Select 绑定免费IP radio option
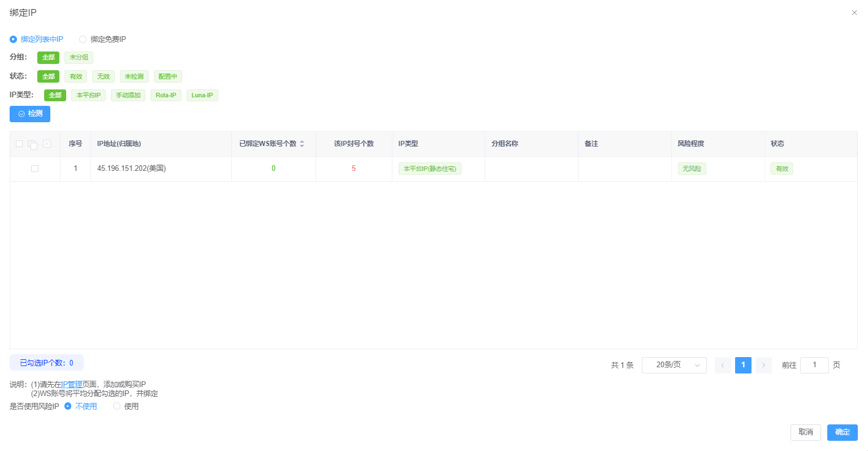The height and width of the screenshot is (451, 868). [103, 39]
